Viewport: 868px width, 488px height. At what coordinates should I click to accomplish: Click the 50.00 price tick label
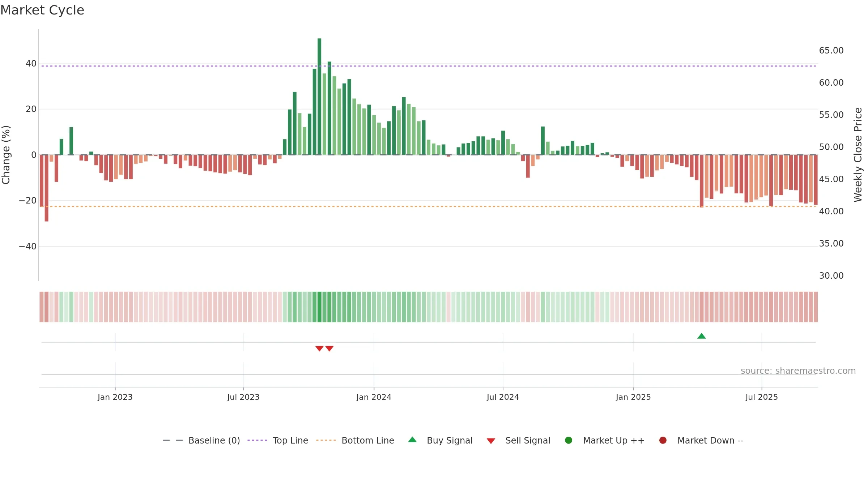pyautogui.click(x=831, y=147)
